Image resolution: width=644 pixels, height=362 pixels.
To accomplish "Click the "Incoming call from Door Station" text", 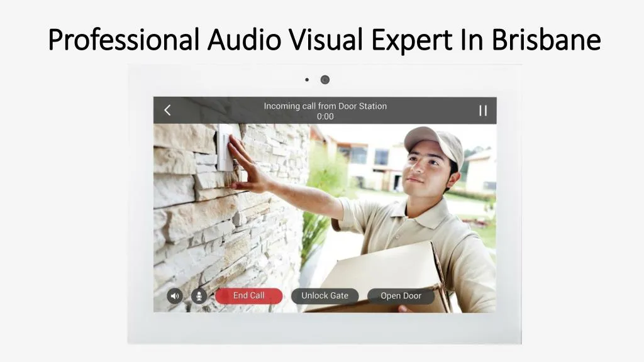I will pos(325,106).
